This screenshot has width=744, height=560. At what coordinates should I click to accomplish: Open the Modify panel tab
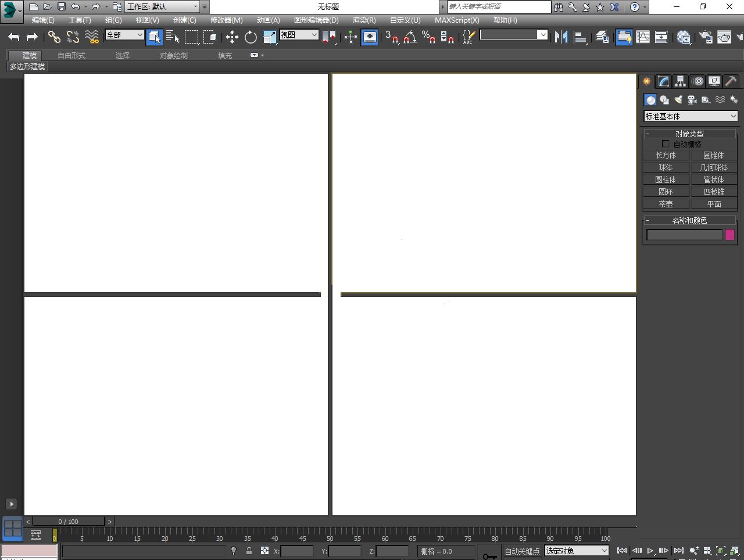(x=663, y=81)
